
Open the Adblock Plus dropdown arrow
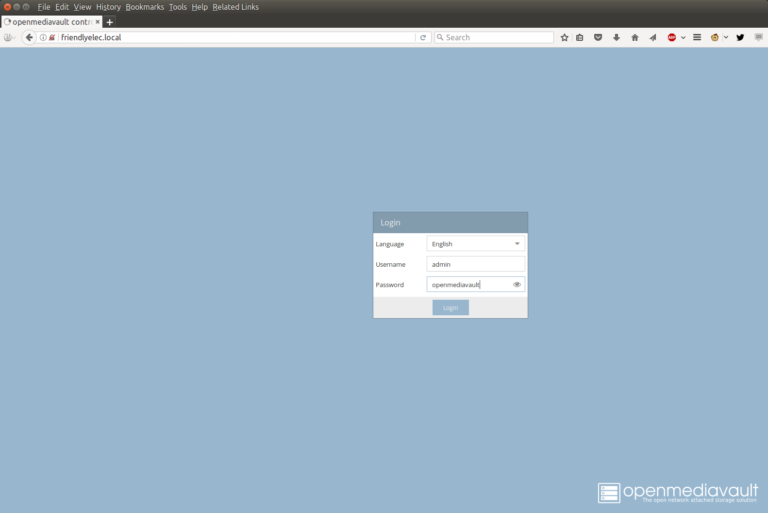tap(683, 37)
